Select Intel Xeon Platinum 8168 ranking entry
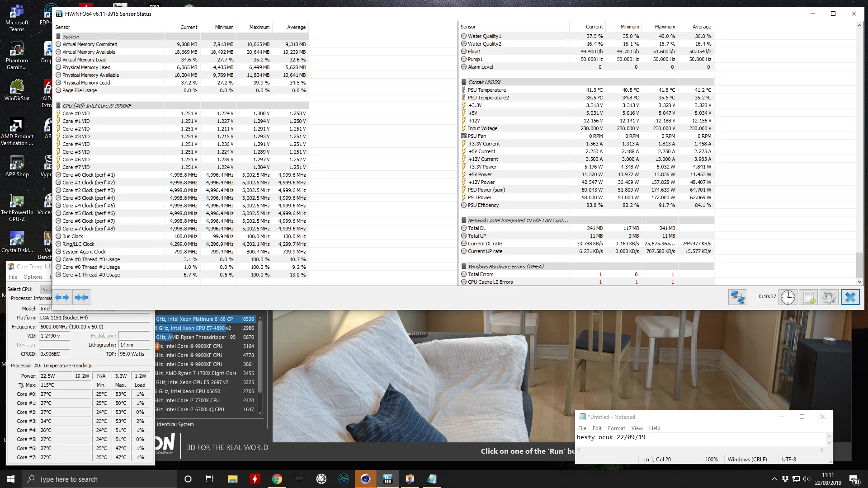868x488 pixels. pos(206,319)
